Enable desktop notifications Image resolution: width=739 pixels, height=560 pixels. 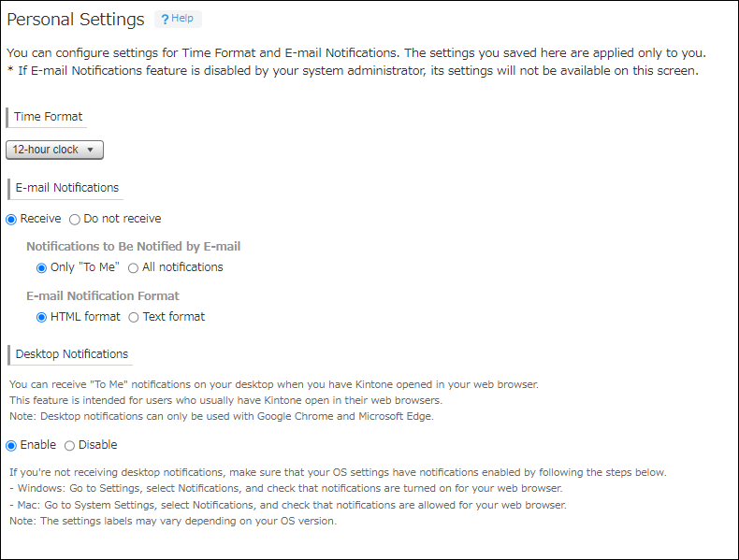pos(11,445)
